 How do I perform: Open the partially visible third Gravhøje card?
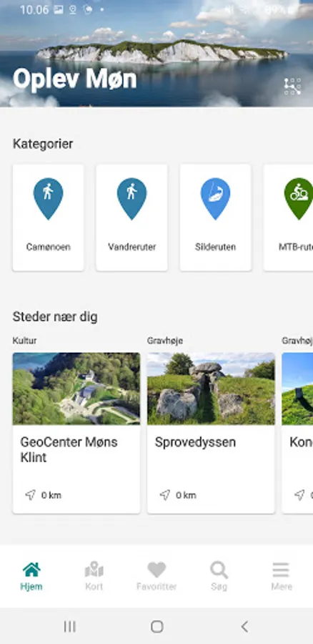pos(297,433)
